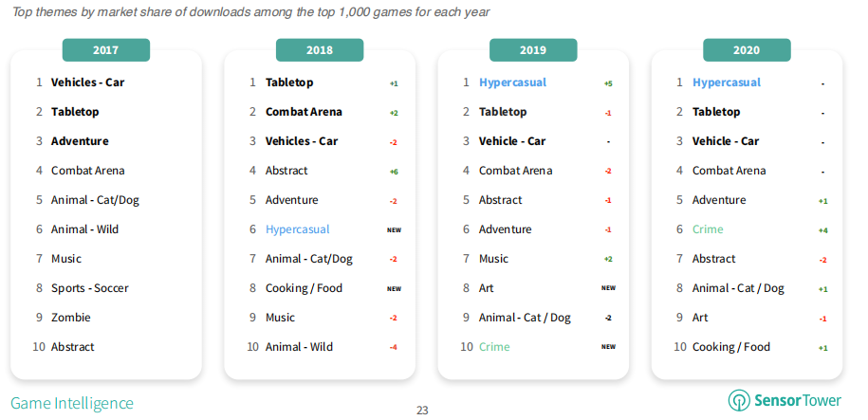868x420 pixels.
Task: Select the 2017 year header
Action: (106, 50)
